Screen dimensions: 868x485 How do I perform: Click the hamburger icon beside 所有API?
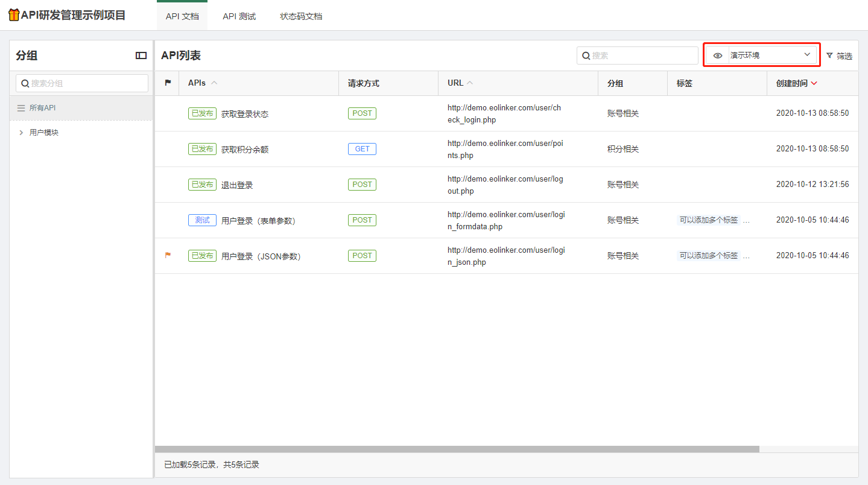(x=21, y=108)
